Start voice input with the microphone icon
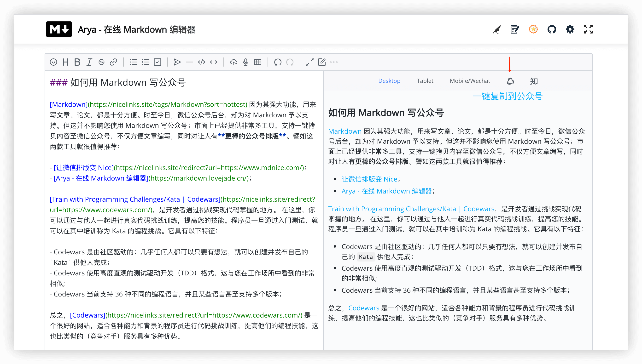 (246, 62)
